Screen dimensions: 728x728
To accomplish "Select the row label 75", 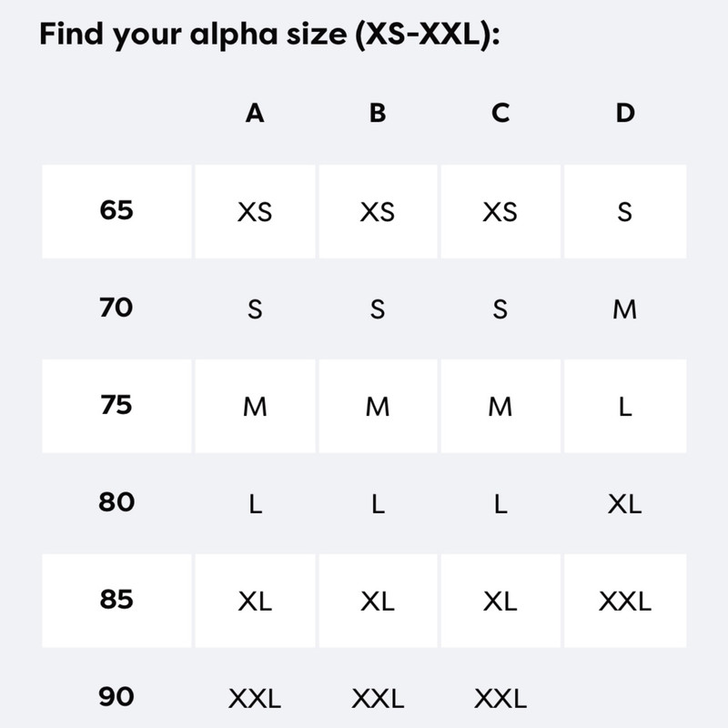I will tap(116, 405).
